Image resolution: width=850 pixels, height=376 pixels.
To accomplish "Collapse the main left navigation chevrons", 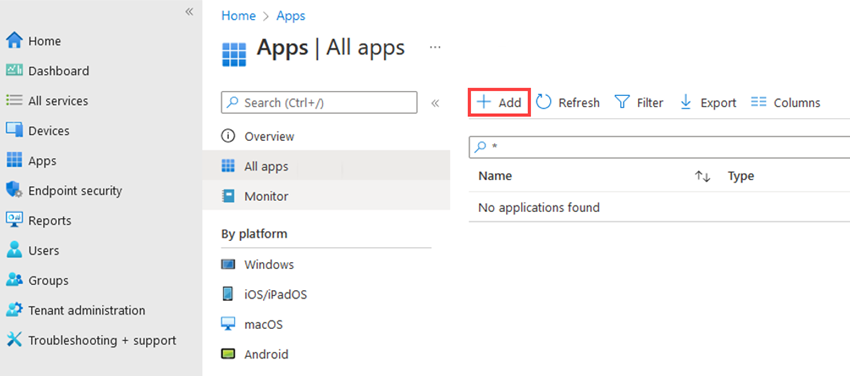I will tap(189, 12).
